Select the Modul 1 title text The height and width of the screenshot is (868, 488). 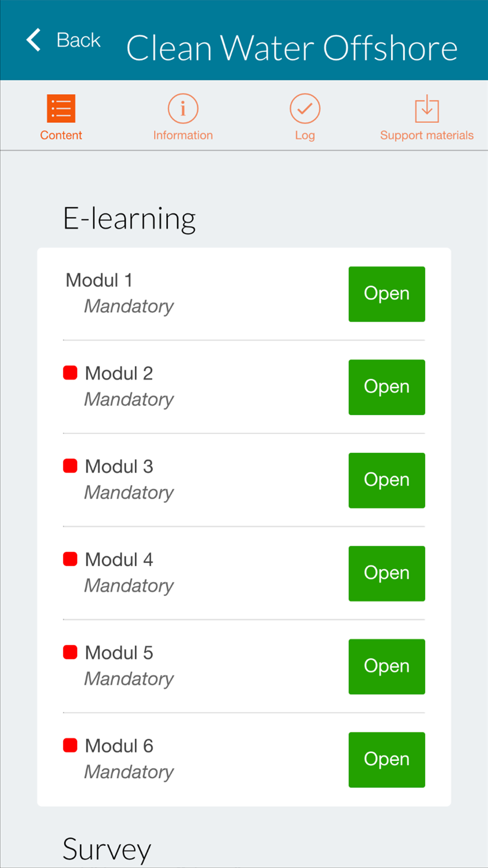99,280
